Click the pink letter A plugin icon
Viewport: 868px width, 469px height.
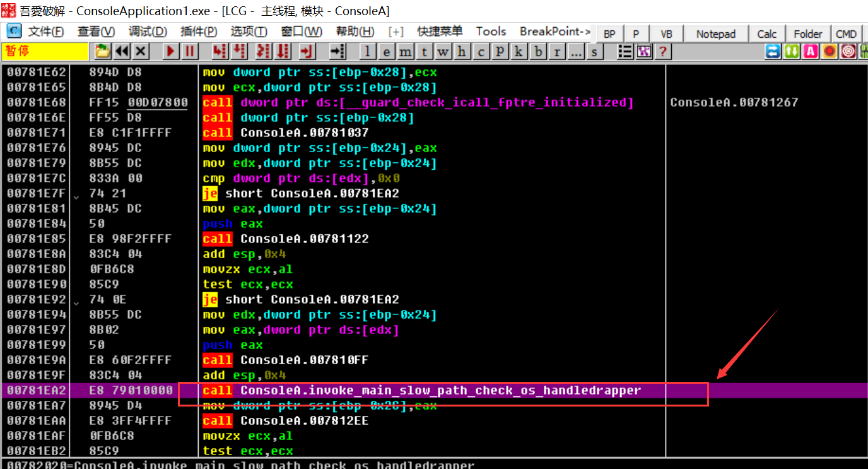pyautogui.click(x=811, y=51)
